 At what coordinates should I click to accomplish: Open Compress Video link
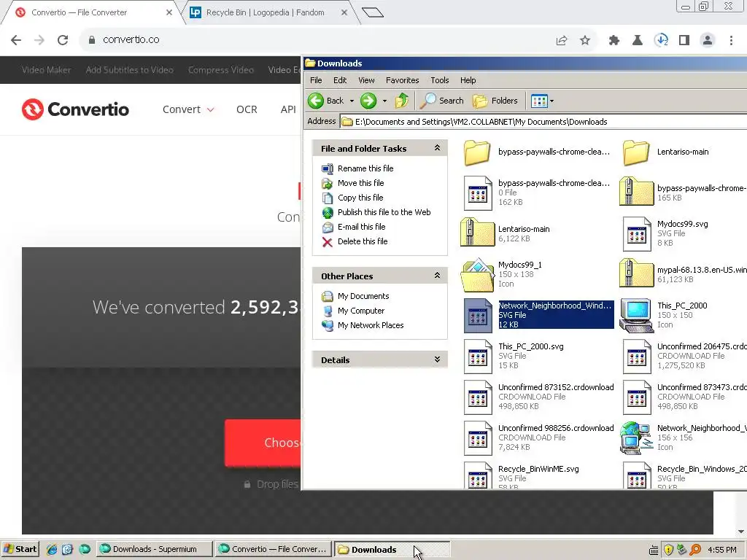221,70
